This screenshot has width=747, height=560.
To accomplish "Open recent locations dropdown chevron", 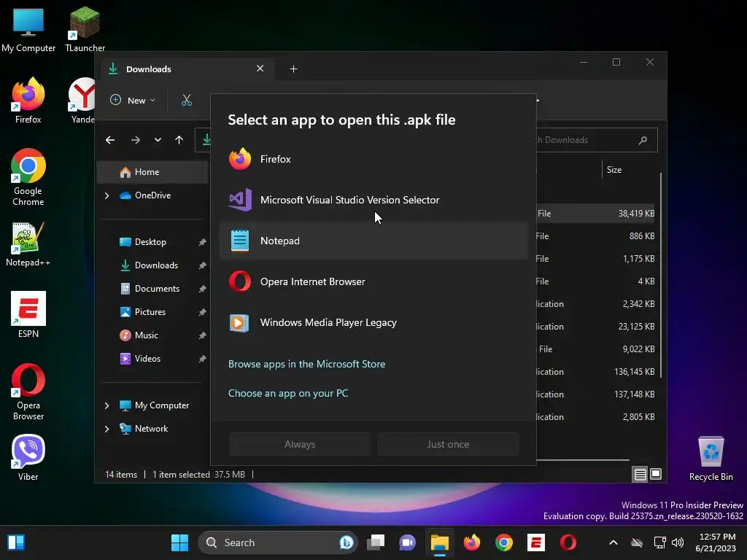I will [158, 140].
